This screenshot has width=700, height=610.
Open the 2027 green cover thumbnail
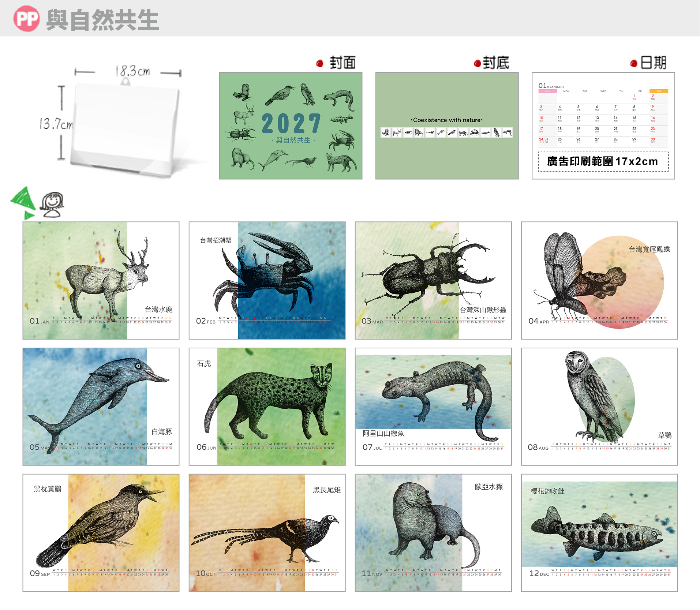(x=291, y=126)
